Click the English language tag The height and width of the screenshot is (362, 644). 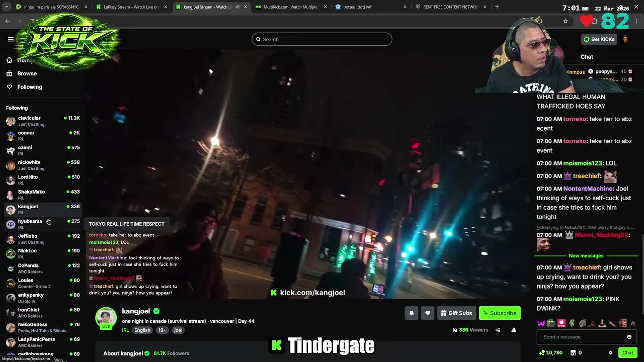(x=142, y=330)
